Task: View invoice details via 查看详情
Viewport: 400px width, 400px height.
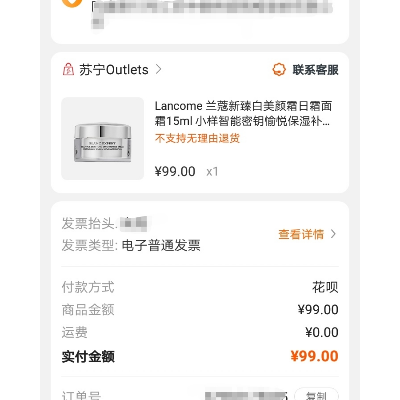Action: 301,234
